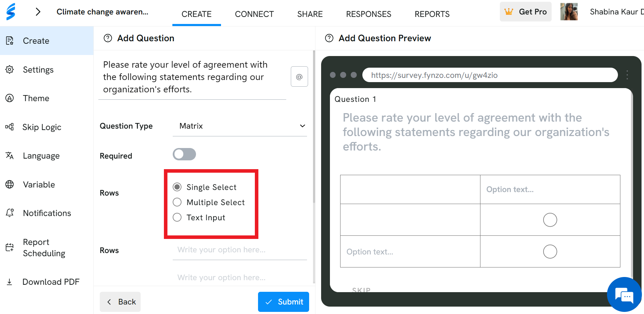Click the @ mention icon button
The image size is (644, 314).
pyautogui.click(x=299, y=76)
